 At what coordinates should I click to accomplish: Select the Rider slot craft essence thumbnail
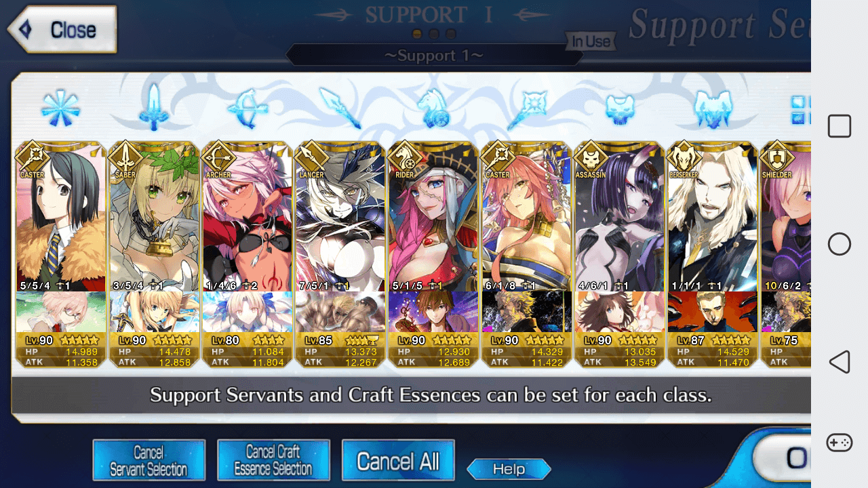click(x=433, y=312)
